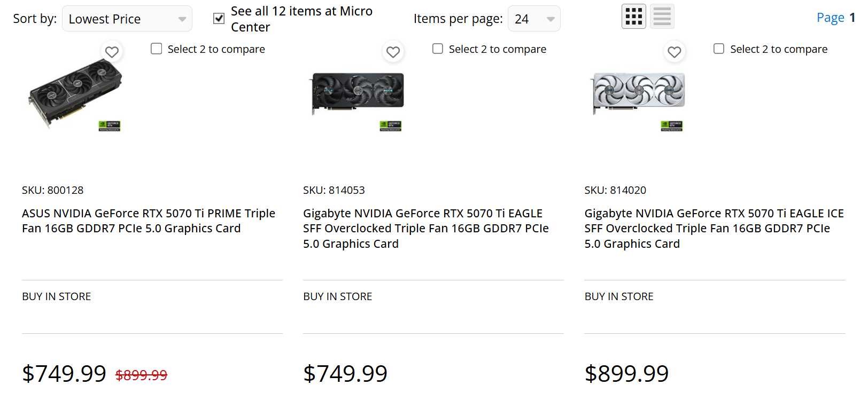Click the ASUS graphics card thumbnail image

click(x=75, y=94)
